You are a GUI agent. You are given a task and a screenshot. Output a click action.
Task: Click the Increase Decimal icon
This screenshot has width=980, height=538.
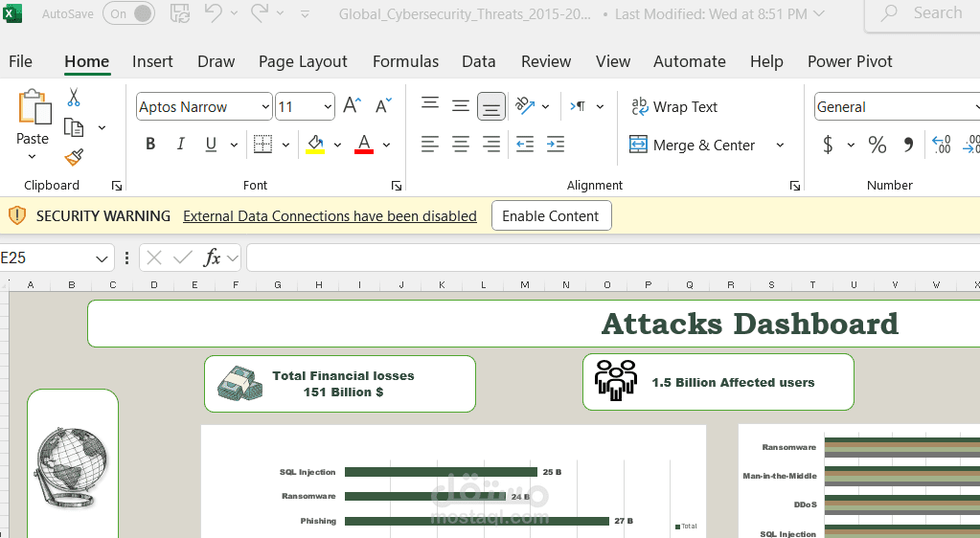pos(942,145)
